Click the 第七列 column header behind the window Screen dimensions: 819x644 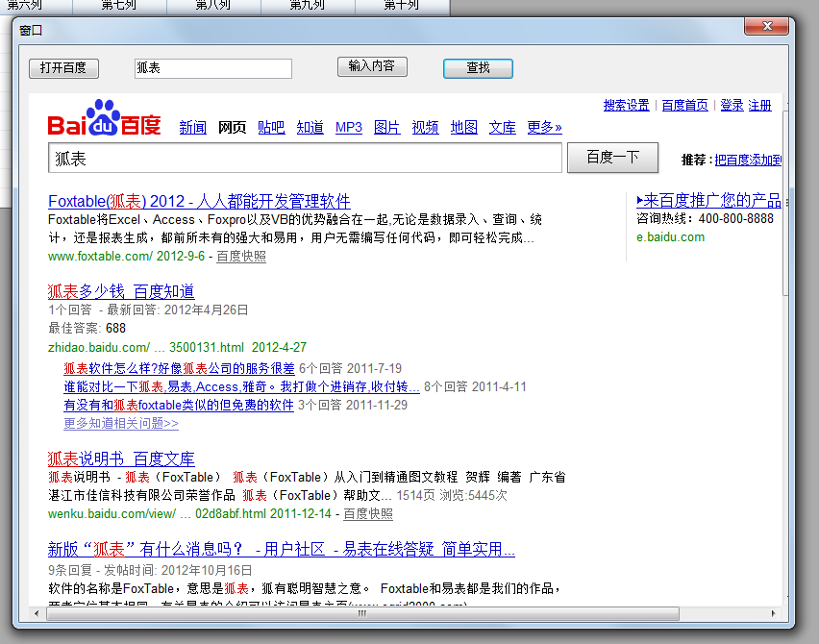pos(119,7)
